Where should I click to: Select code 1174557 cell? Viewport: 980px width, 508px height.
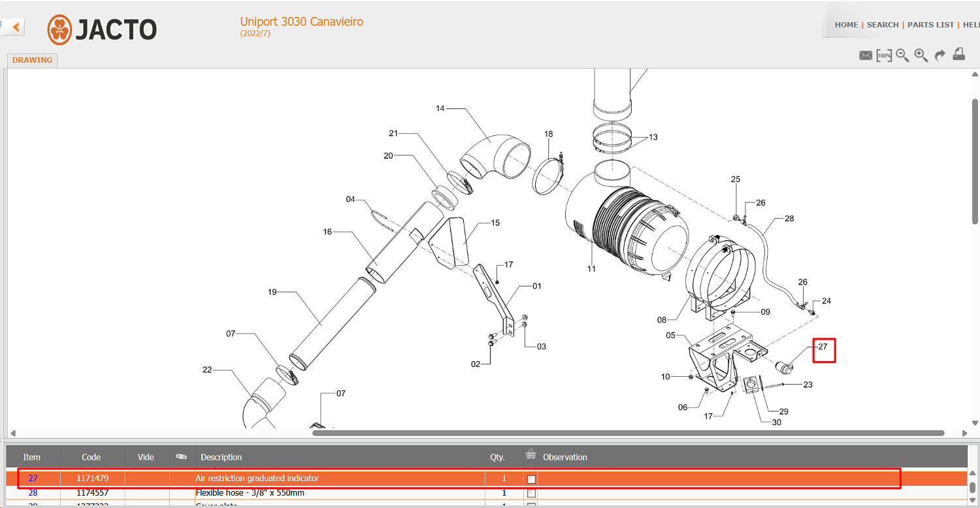point(92,493)
